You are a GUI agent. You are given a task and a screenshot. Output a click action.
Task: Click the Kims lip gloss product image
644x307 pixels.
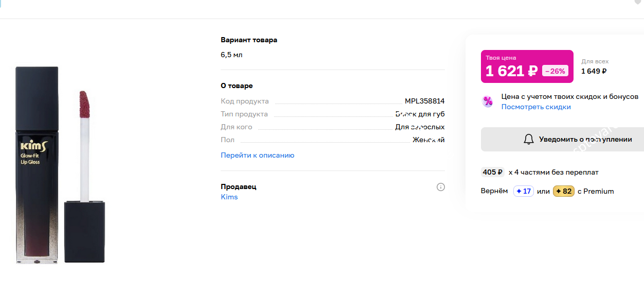point(60,165)
